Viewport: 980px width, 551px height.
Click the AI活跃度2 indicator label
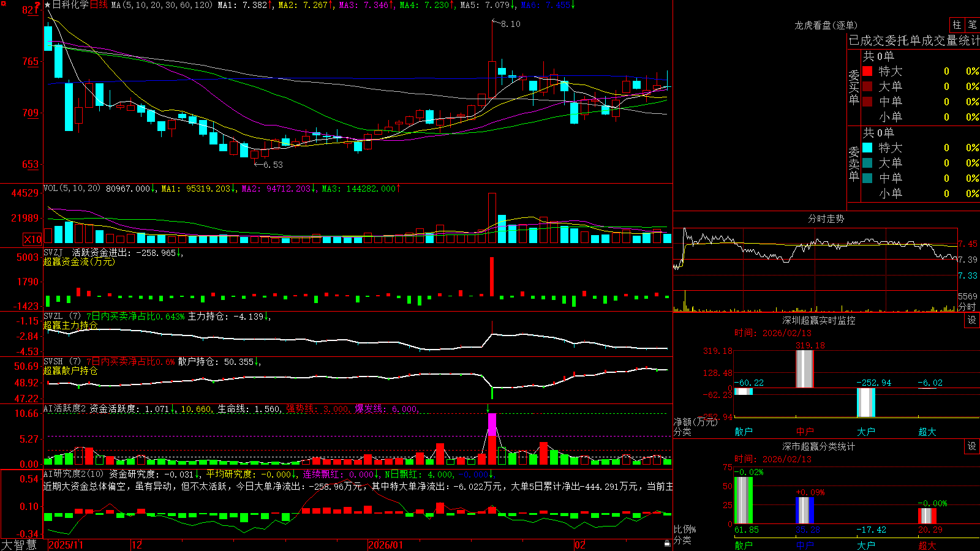click(65, 409)
